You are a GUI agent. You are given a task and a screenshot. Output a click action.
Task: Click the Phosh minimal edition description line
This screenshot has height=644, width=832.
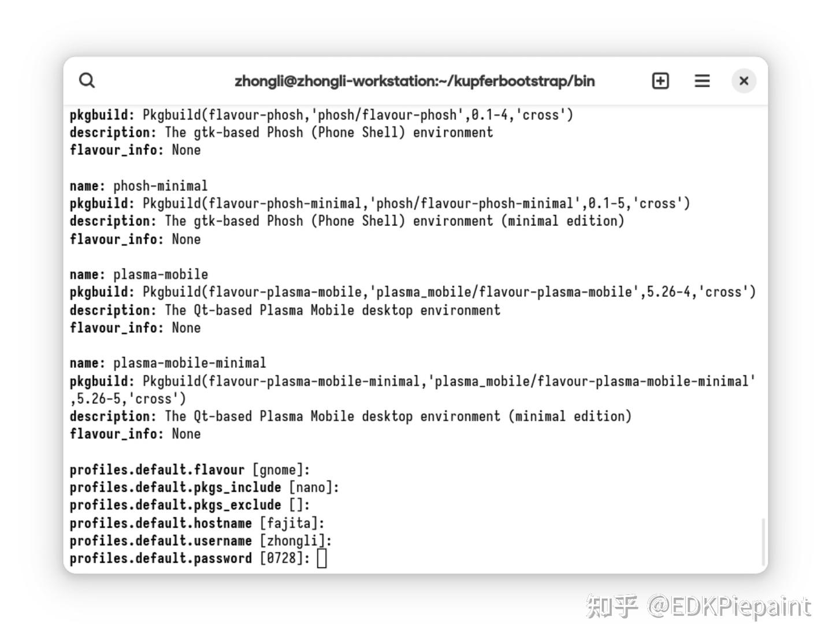(347, 221)
